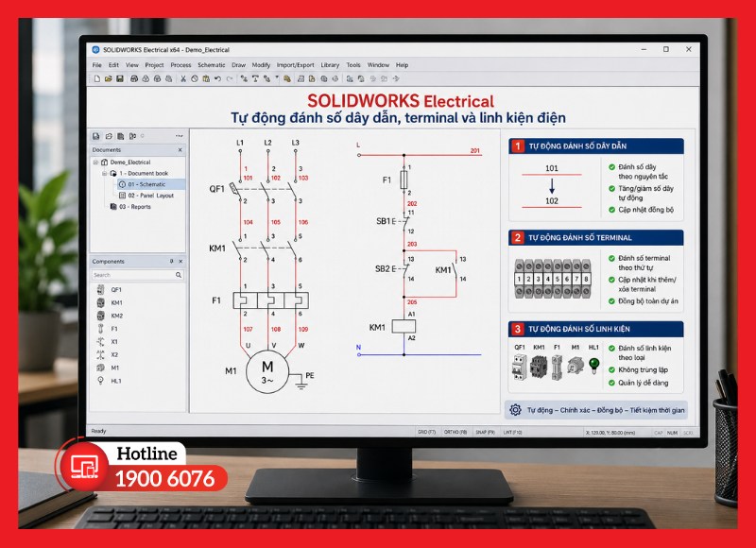Click the Save floppy disk icon
756x548 pixels.
click(120, 78)
